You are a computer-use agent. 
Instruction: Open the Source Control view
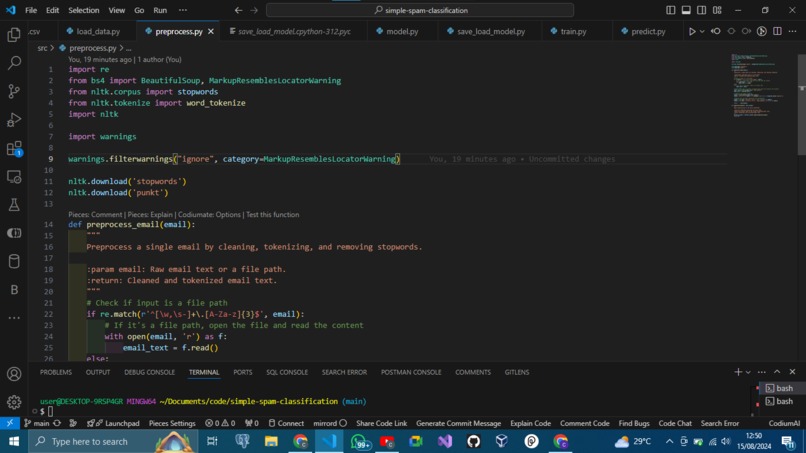(x=14, y=91)
